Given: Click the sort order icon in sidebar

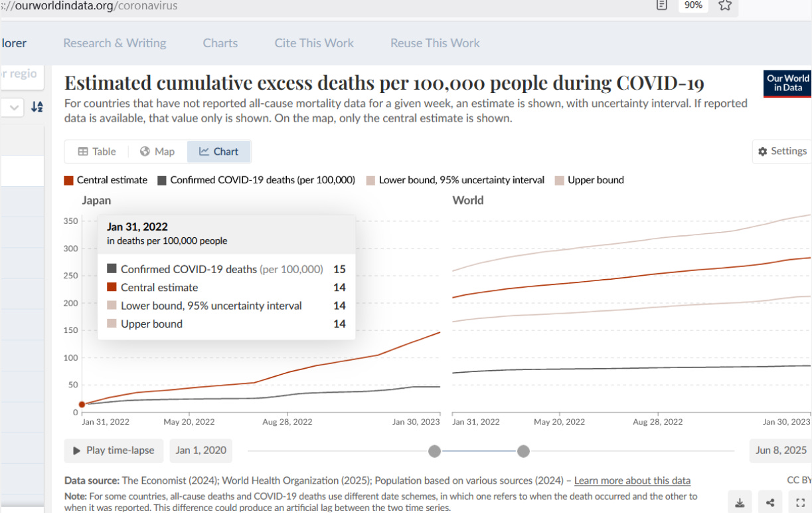Looking at the screenshot, I should [37, 107].
